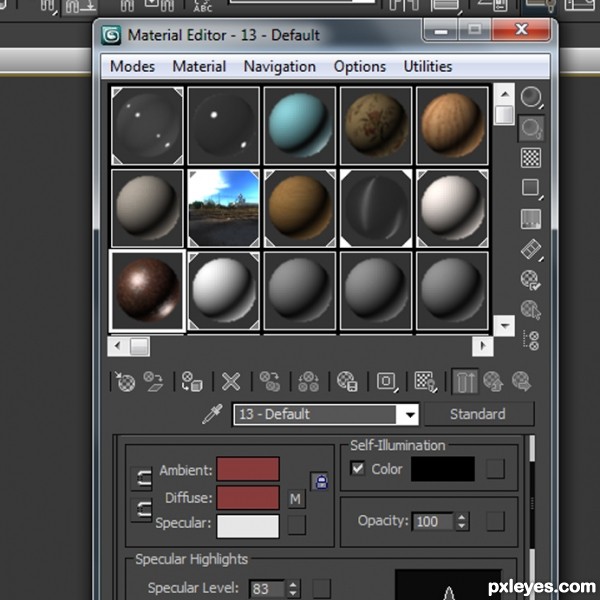The width and height of the screenshot is (600, 600).
Task: Click Sample UV Tiling icon
Action: [x=531, y=188]
